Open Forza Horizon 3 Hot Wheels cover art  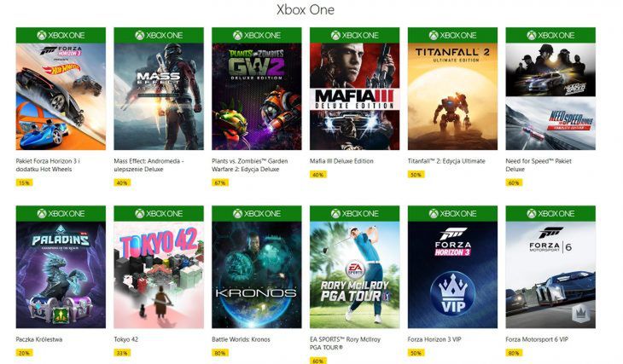pyautogui.click(x=61, y=96)
